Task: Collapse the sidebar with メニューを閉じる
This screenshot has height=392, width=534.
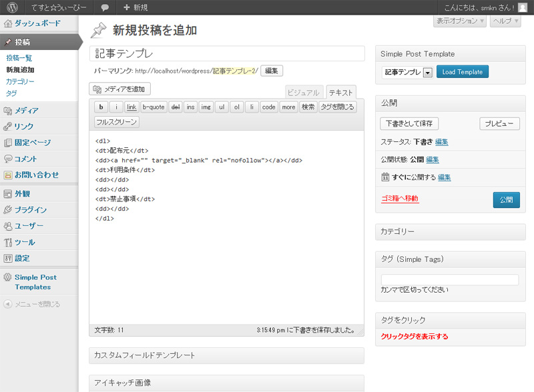Action: click(x=32, y=304)
